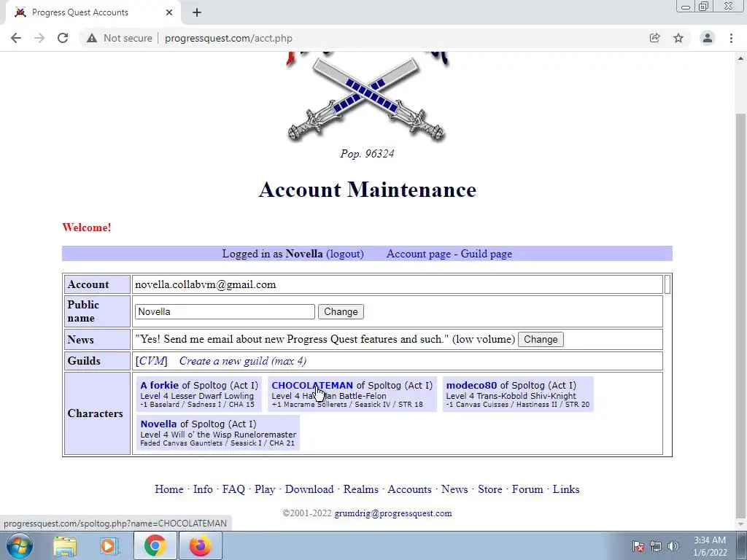The image size is (747, 560).
Task: Open character CHOCOLATEMAN
Action: click(312, 385)
